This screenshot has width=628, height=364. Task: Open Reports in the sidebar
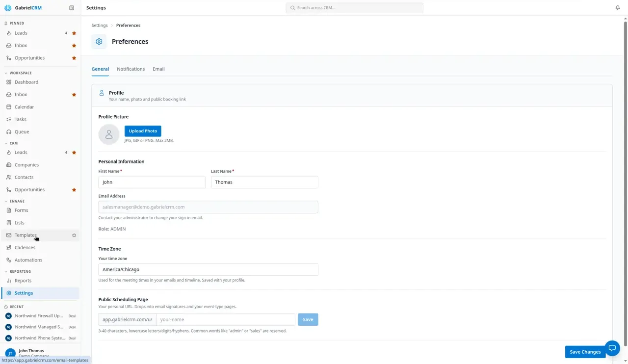pyautogui.click(x=40, y=281)
